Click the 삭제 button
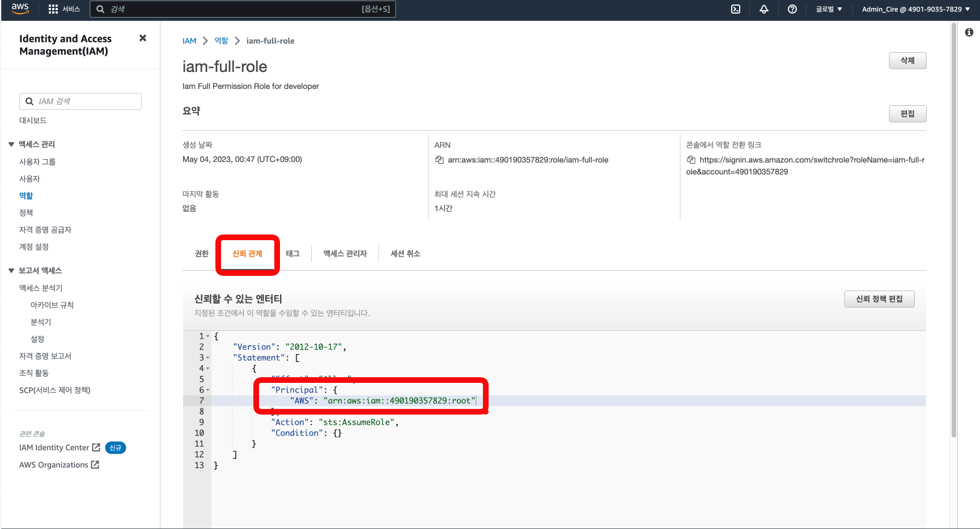The image size is (980, 529). point(907,61)
